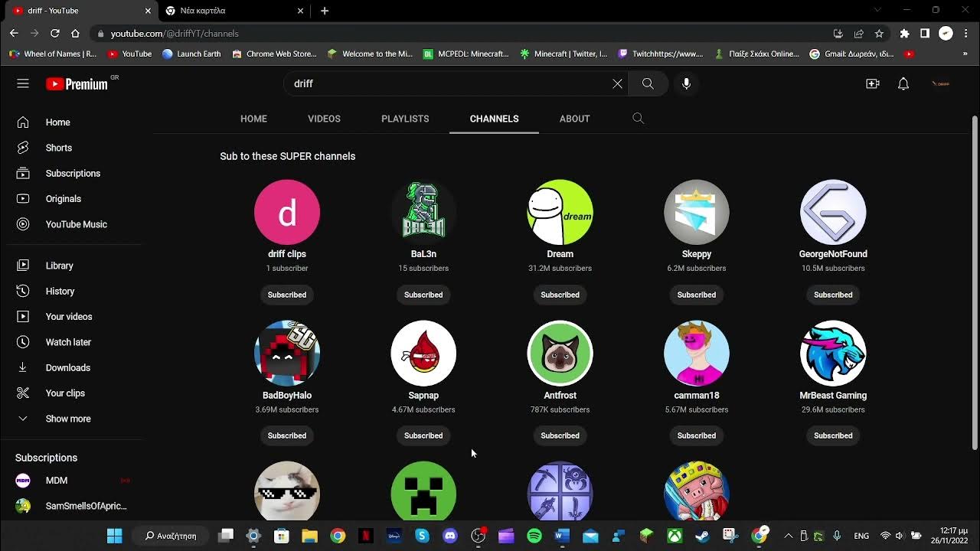Open the Sapnap channel name link
The image size is (980, 551).
[423, 396]
